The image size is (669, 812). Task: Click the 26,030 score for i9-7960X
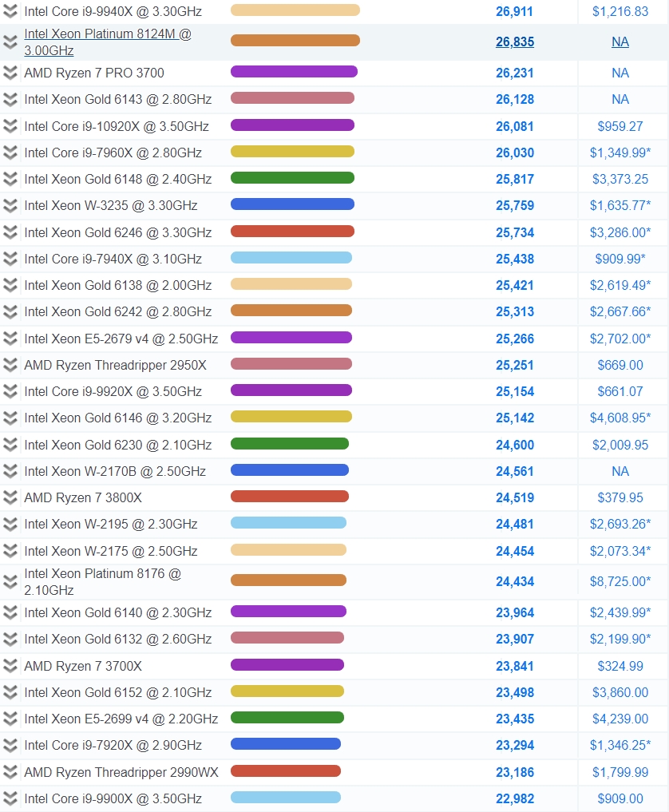[515, 152]
